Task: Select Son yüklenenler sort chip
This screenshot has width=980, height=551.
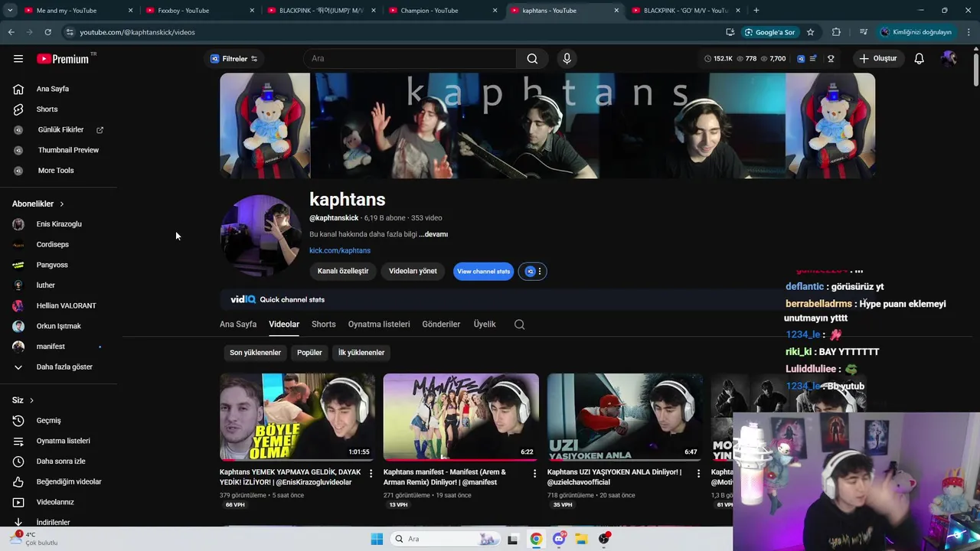Action: [x=255, y=353]
